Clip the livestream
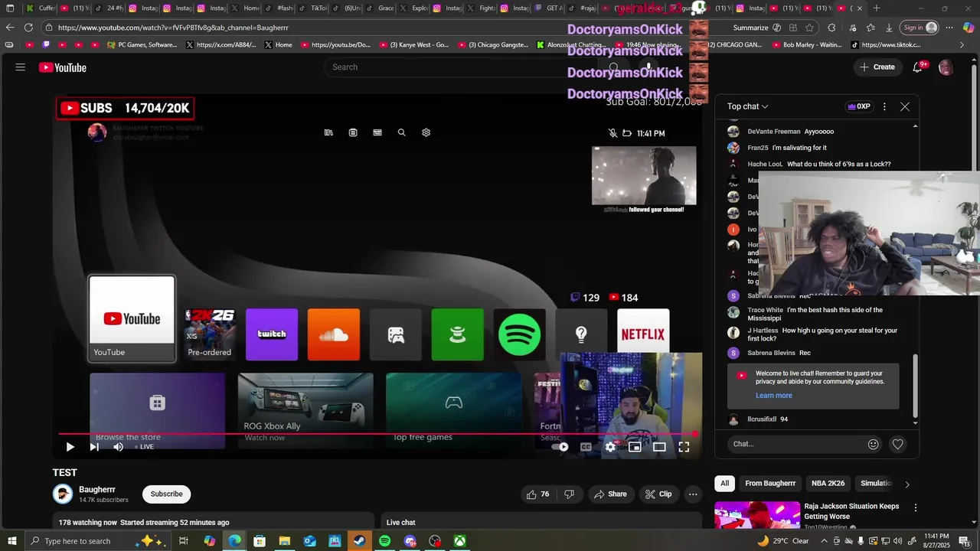 point(658,494)
